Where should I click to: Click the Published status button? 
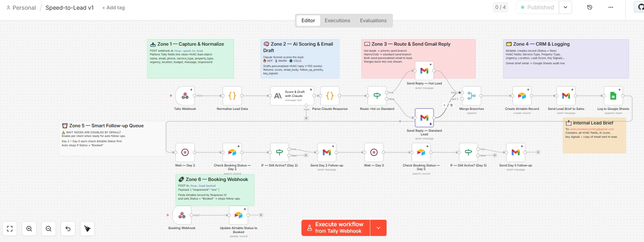tap(538, 7)
